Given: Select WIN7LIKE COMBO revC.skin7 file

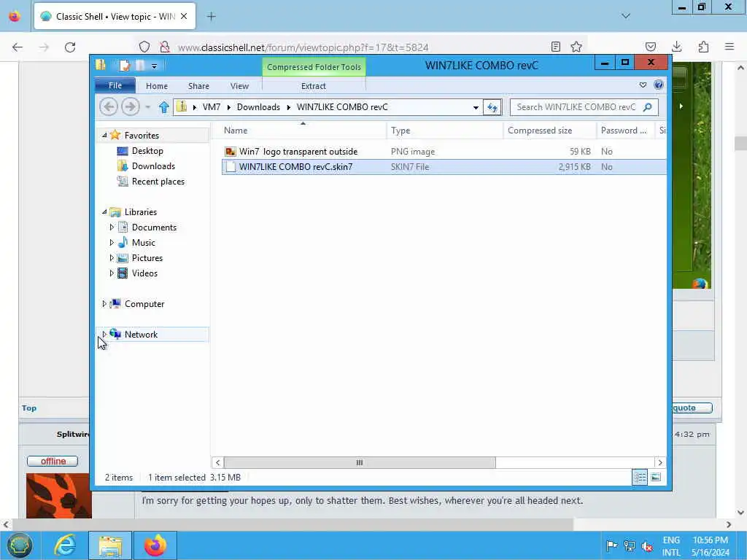Looking at the screenshot, I should [444, 167].
